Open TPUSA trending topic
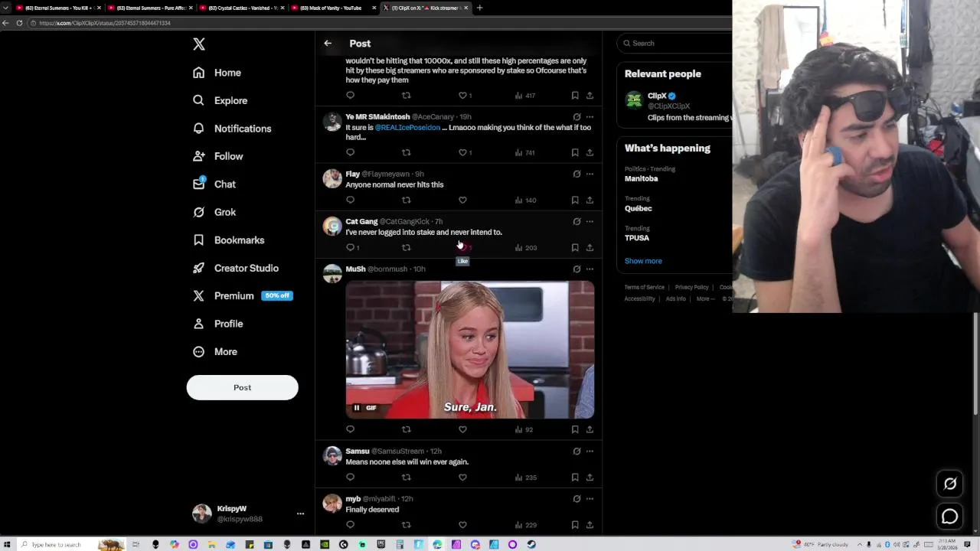 [637, 238]
